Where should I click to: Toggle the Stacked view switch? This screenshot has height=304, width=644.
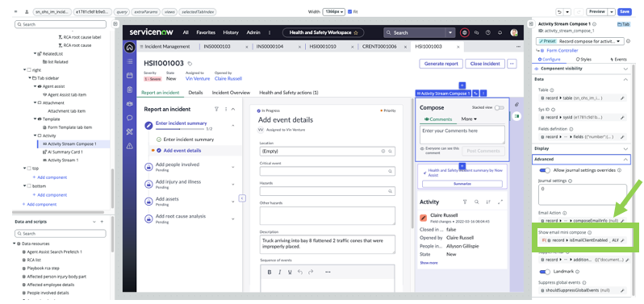coord(499,107)
